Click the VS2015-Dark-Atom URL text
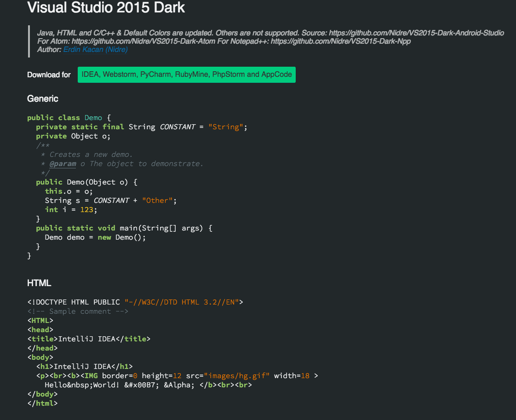 [x=143, y=41]
